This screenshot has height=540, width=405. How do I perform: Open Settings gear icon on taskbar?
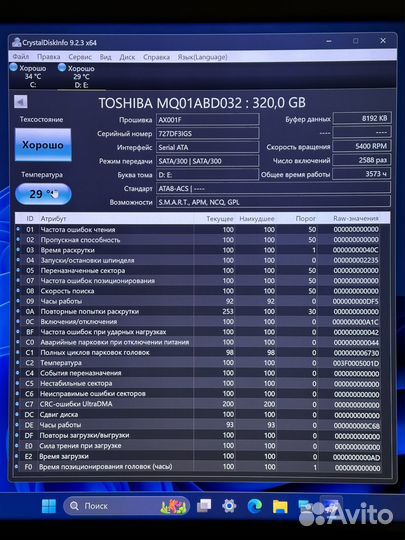coord(229,506)
